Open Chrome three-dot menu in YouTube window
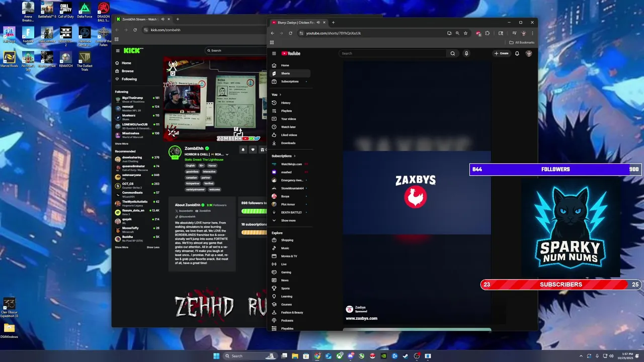The height and width of the screenshot is (362, 644). [532, 33]
